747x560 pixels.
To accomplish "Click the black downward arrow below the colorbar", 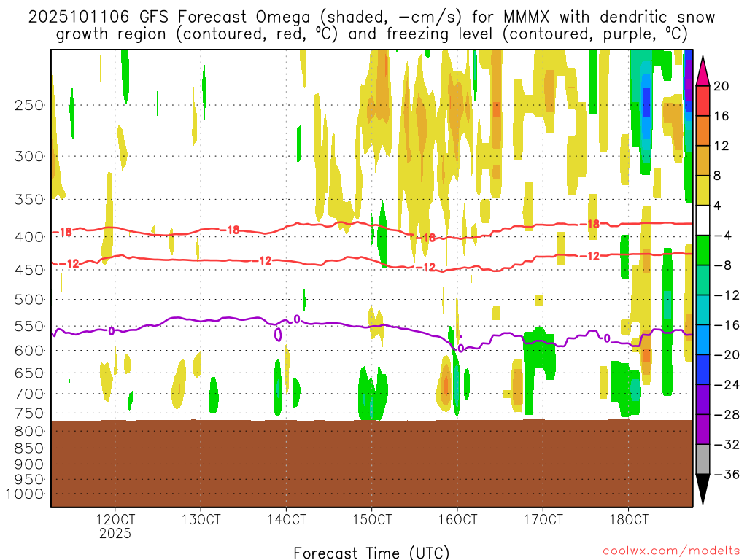I will coord(703,489).
